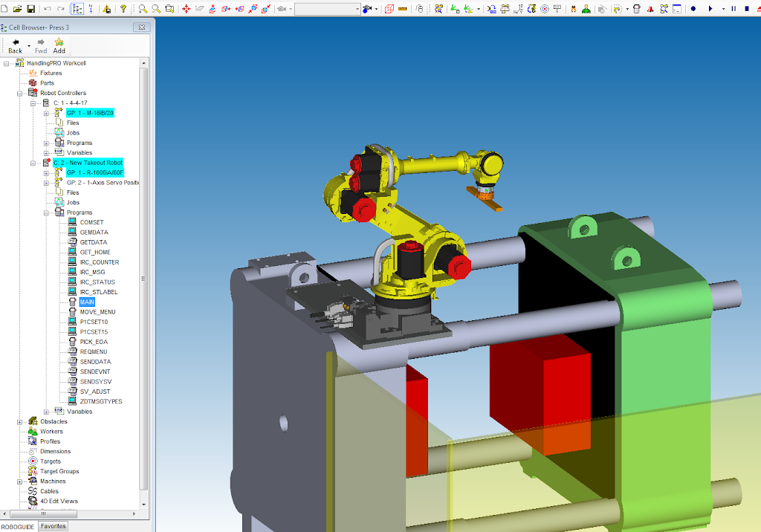The image size is (761, 532).
Task: Collapse the HandlingPRO Workcell root node
Action: click(x=6, y=64)
